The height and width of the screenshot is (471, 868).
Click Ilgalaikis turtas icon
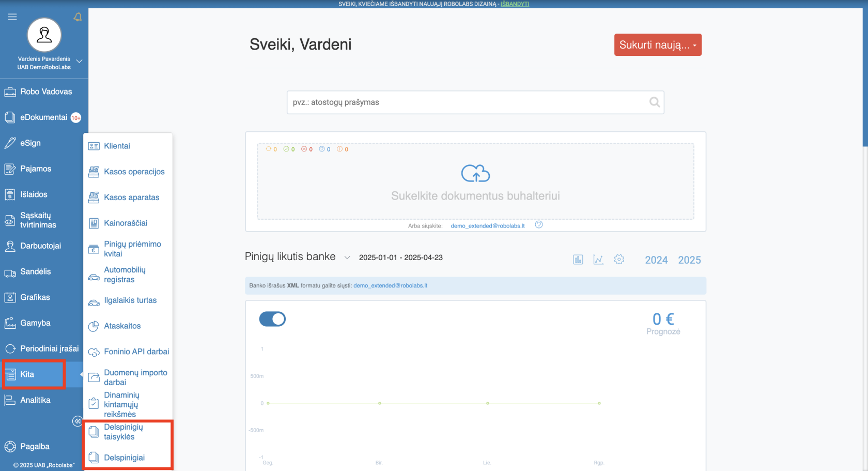[x=94, y=303]
